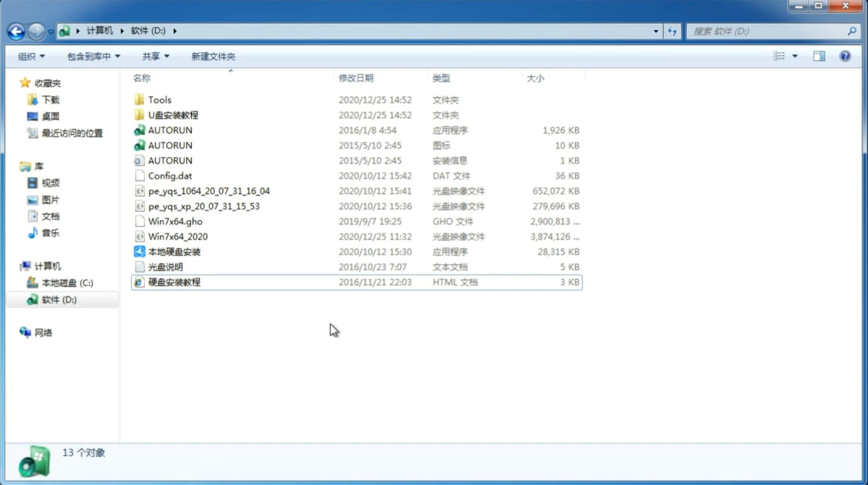Click 新建文件夹 to create folder
Screen dimensions: 868x485
[x=213, y=56]
